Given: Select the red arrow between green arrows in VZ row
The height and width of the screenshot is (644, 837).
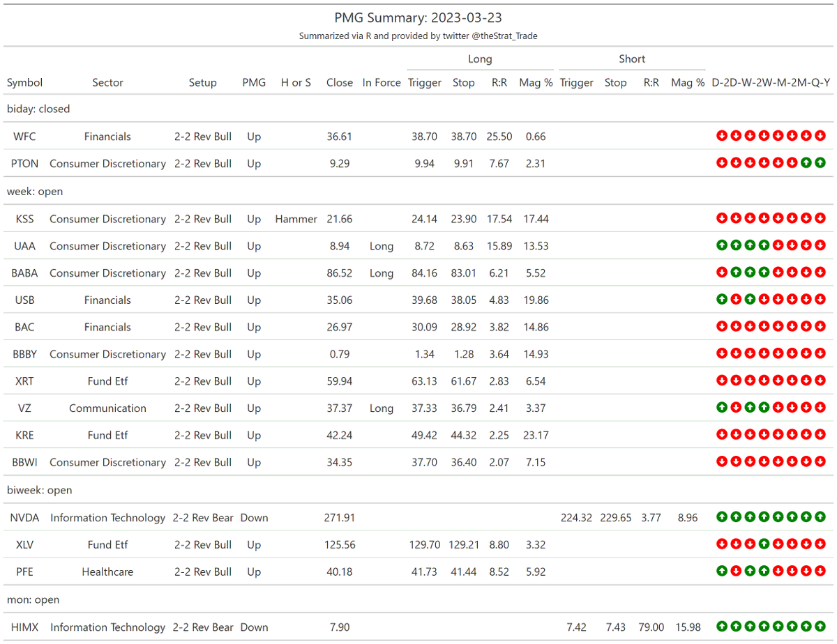Looking at the screenshot, I should (736, 408).
